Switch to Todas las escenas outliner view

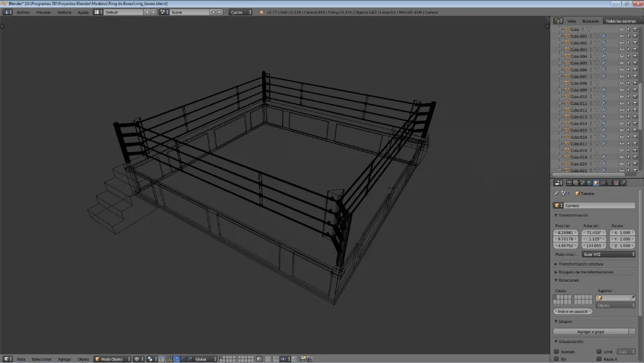point(620,21)
